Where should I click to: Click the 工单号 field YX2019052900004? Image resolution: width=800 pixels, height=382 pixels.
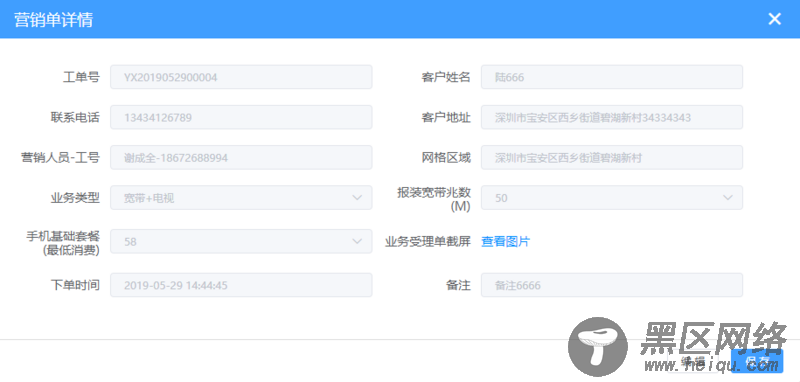[241, 78]
